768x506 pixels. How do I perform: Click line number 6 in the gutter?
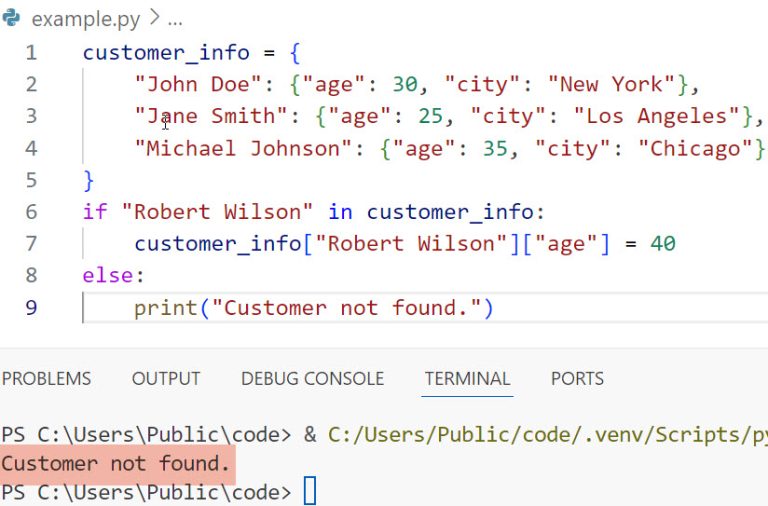[31, 212]
